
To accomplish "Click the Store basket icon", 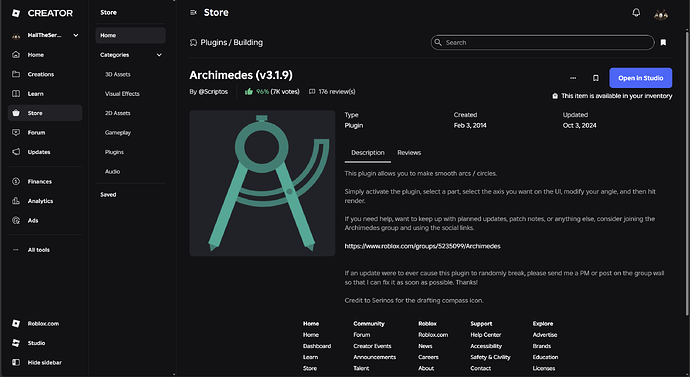I will [x=16, y=113].
